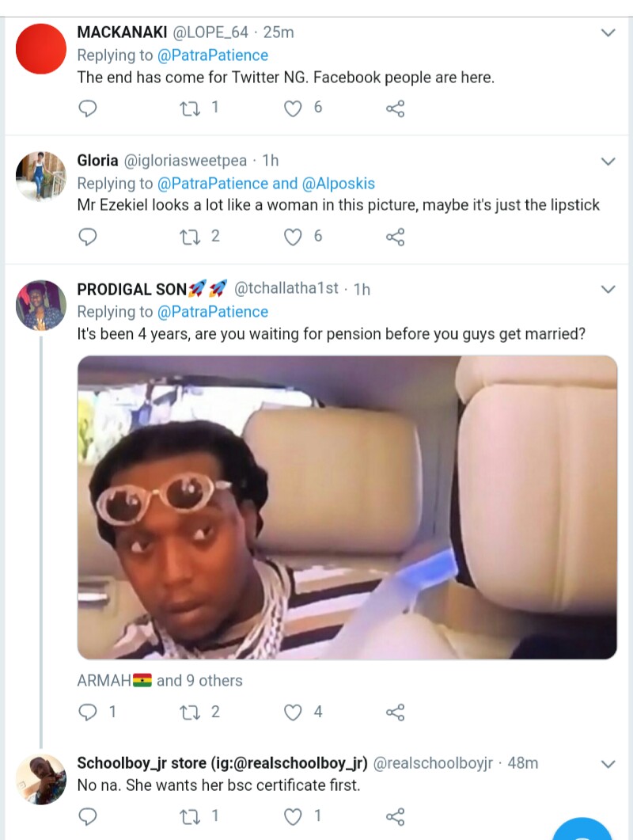View Gloria's profile picture
The image size is (633, 840).
[x=41, y=176]
